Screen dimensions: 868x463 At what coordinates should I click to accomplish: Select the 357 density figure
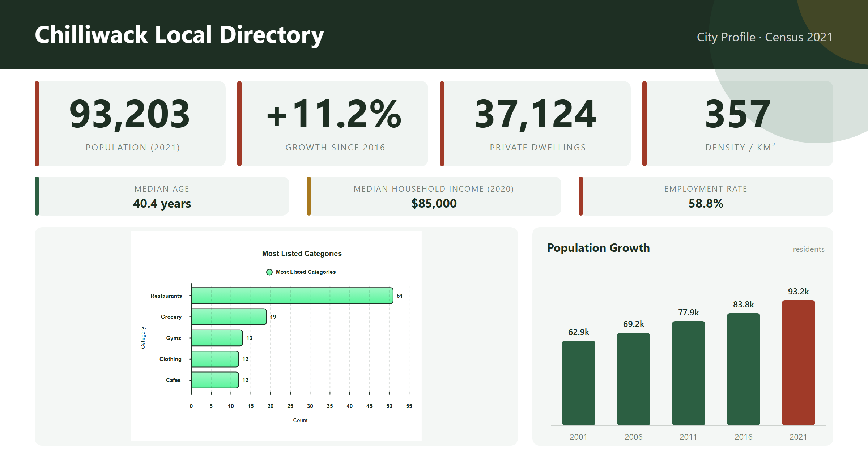[x=738, y=114]
